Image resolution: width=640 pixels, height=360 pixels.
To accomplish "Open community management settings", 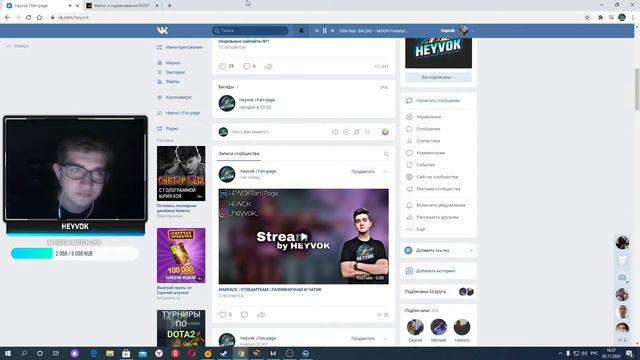I will pyautogui.click(x=429, y=117).
